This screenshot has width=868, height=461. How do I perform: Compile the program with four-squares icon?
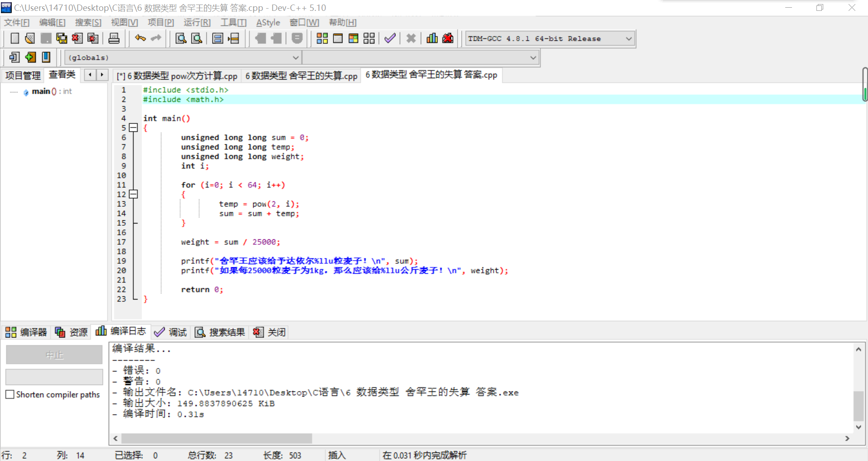[322, 38]
